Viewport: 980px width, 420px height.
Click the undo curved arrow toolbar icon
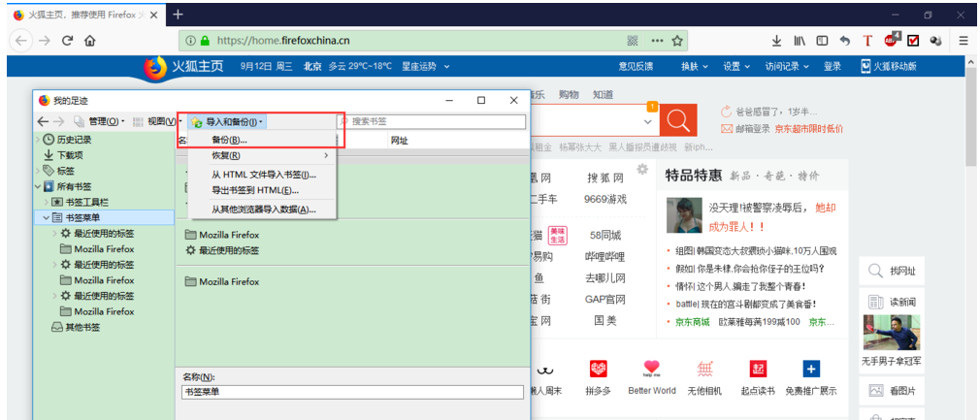click(845, 41)
